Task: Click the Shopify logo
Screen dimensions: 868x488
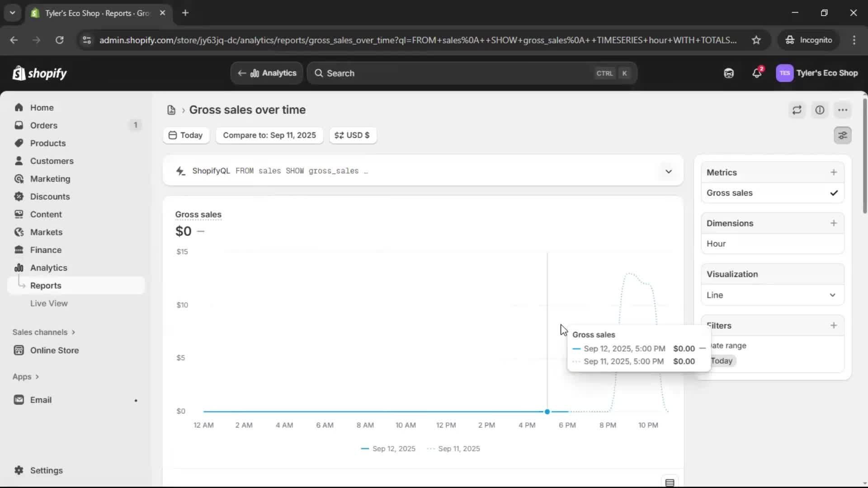Action: pos(40,73)
